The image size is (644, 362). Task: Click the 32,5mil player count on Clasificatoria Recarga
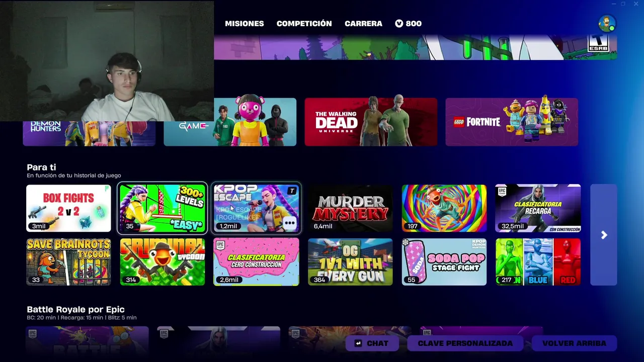click(512, 226)
